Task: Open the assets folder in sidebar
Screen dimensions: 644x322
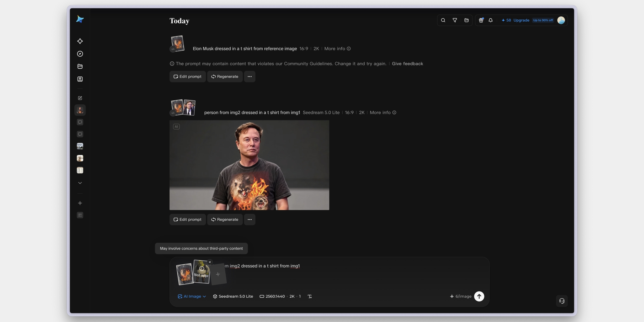Action: click(x=80, y=66)
